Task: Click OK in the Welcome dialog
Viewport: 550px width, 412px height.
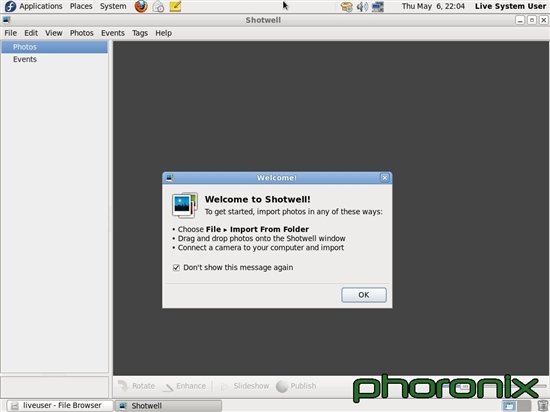Action: [364, 295]
